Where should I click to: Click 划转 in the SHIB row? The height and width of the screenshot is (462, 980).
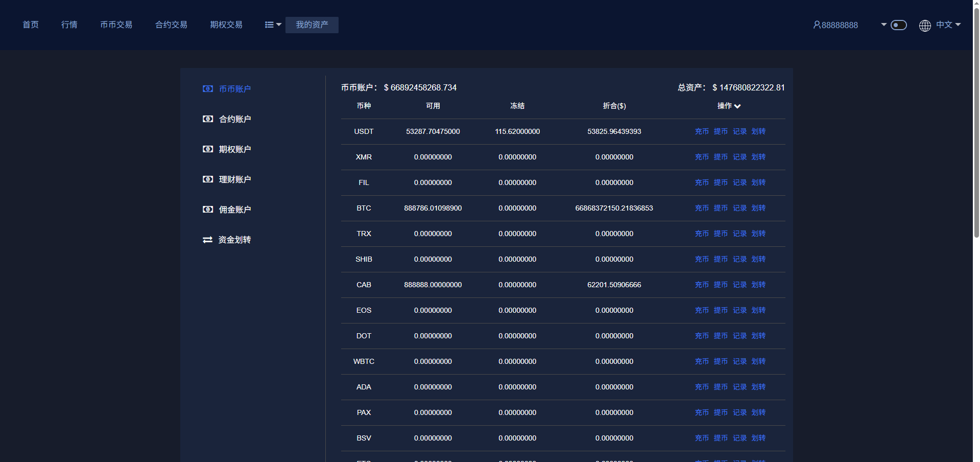758,259
